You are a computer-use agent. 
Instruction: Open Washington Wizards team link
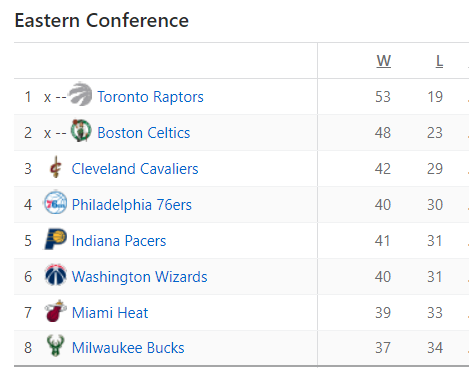[140, 277]
